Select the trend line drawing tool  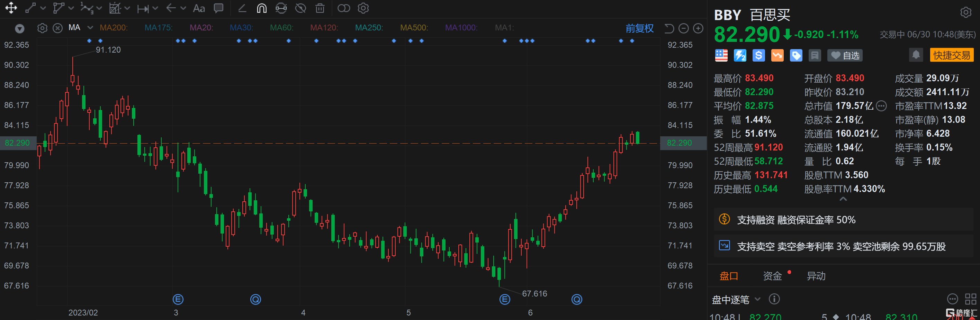pyautogui.click(x=30, y=8)
